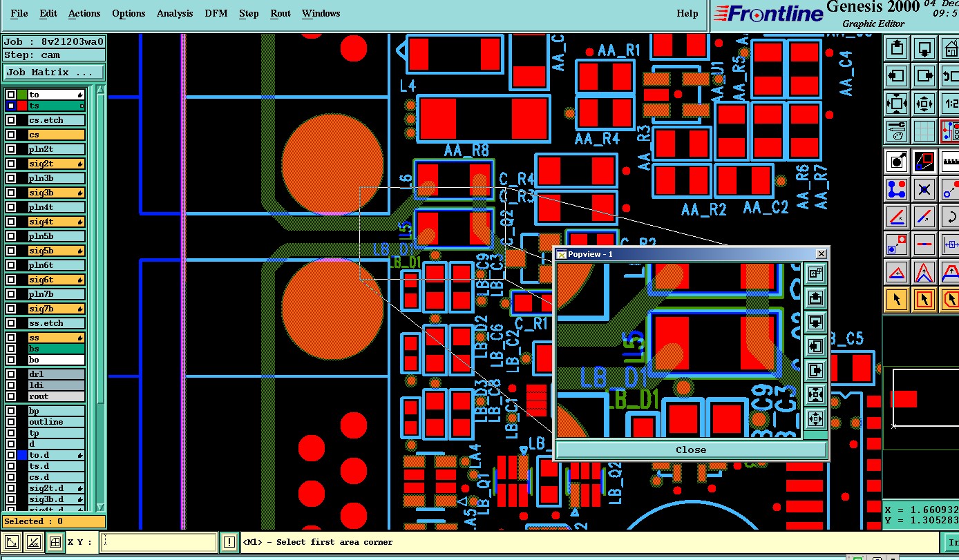Click the blue color swatch of layer to.d
Viewport: 959px width, 560px height.
click(22, 455)
